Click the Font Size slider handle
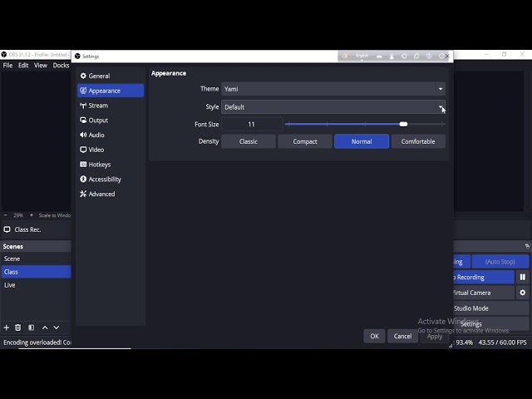Viewport: 532px width, 399px height. pos(403,124)
